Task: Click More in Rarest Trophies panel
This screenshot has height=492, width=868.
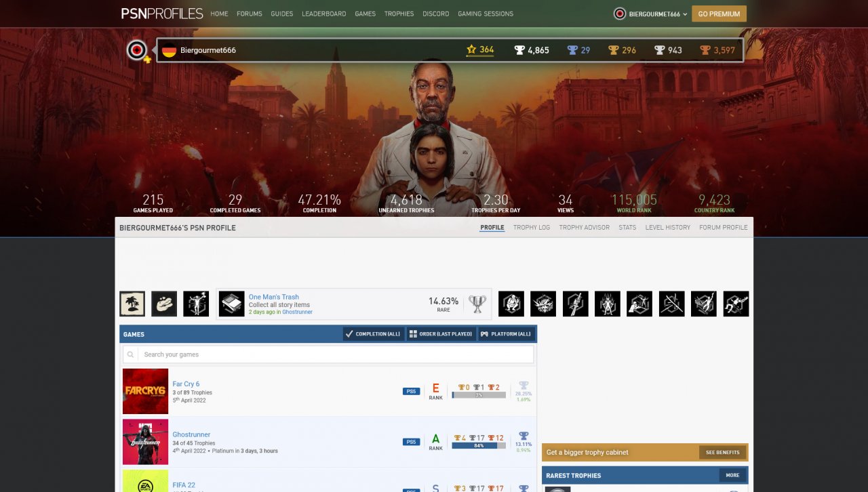Action: 733,475
